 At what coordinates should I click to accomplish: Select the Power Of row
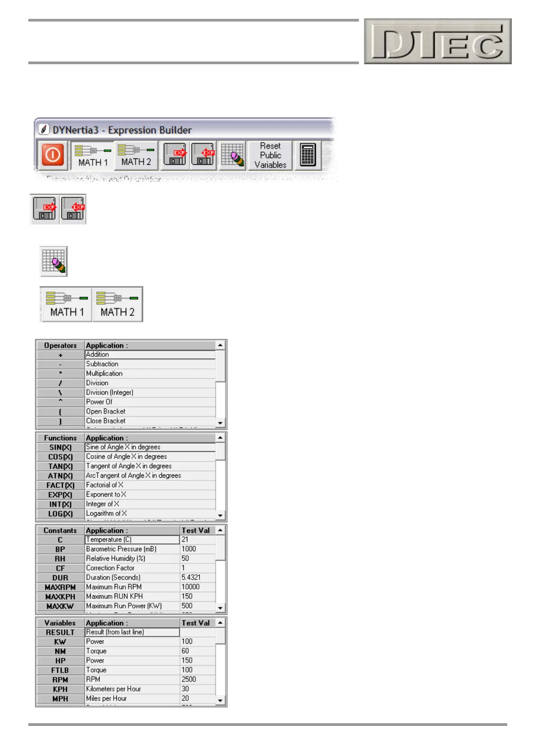pyautogui.click(x=126, y=402)
